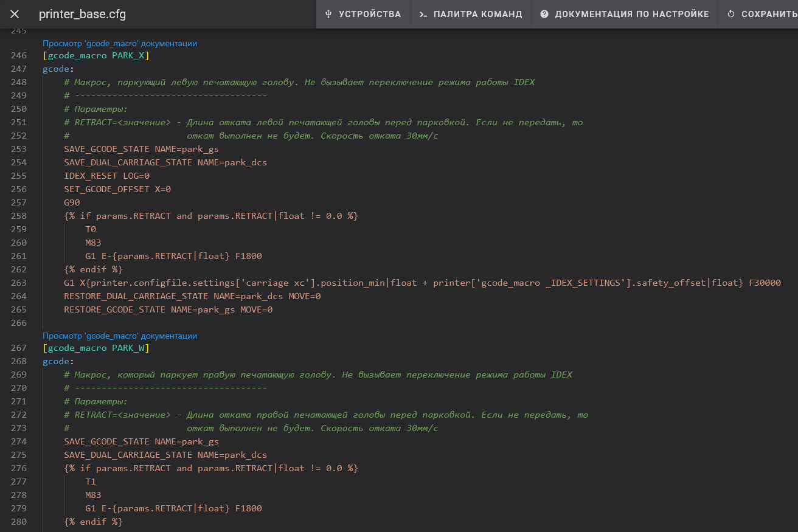
Task: Click the printer_base.cfg file title
Action: 83,14
